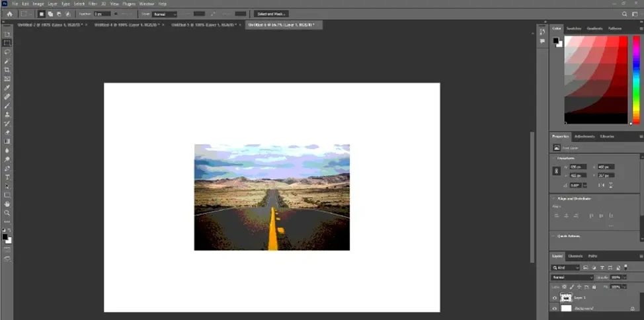The width and height of the screenshot is (644, 320).
Task: Switch to the Channels tab
Action: point(575,256)
